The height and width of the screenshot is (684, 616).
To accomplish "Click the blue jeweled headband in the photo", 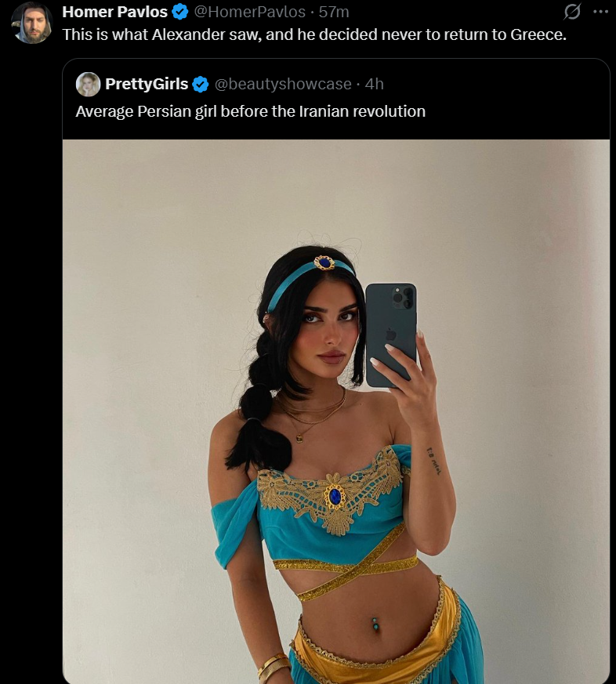I will click(x=310, y=278).
